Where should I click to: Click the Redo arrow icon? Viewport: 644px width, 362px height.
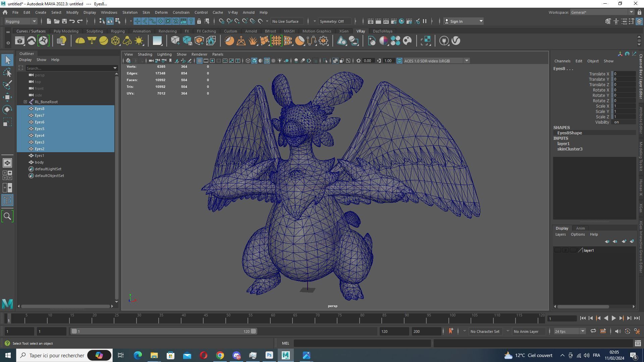(x=80, y=21)
